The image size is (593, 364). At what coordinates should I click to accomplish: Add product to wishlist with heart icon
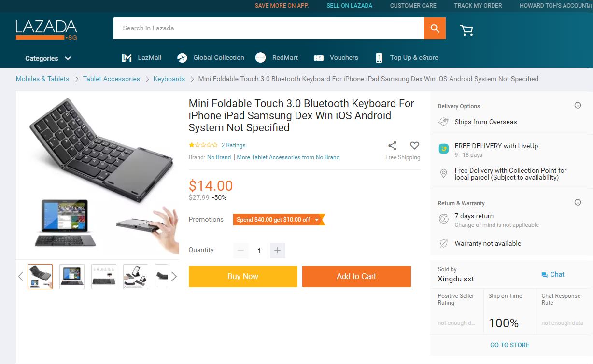pos(414,145)
